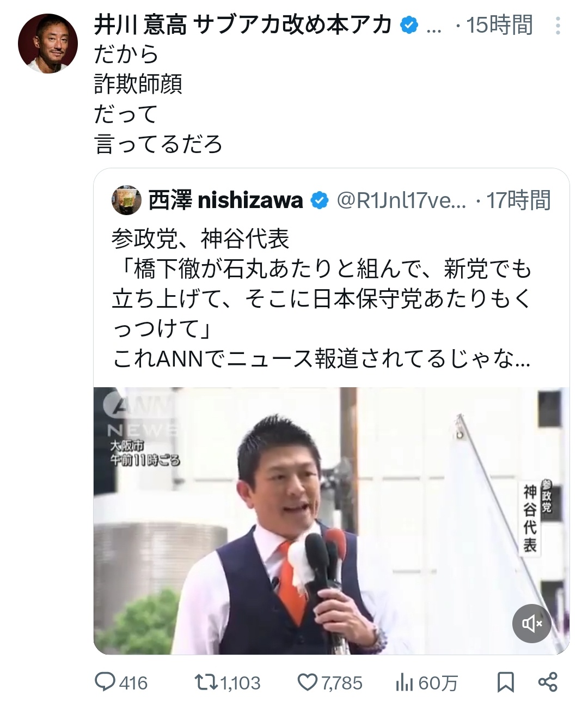Unmute the video with the speaker icon

[532, 623]
